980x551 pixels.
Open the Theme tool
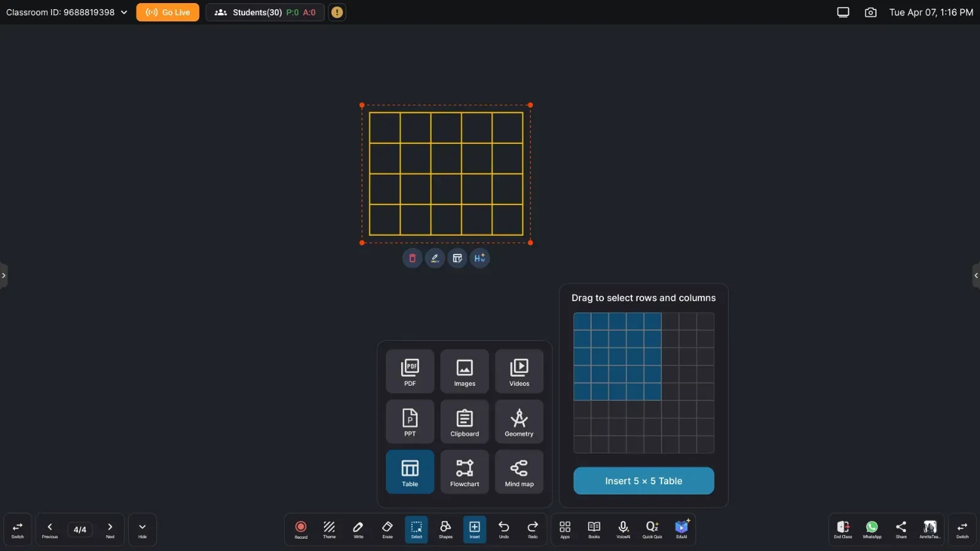tap(330, 530)
